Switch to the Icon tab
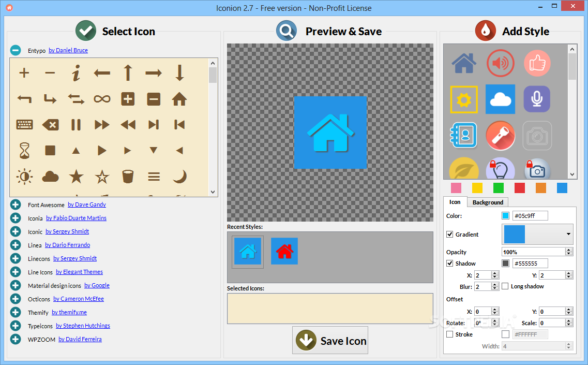This screenshot has height=365, width=588. pos(455,202)
